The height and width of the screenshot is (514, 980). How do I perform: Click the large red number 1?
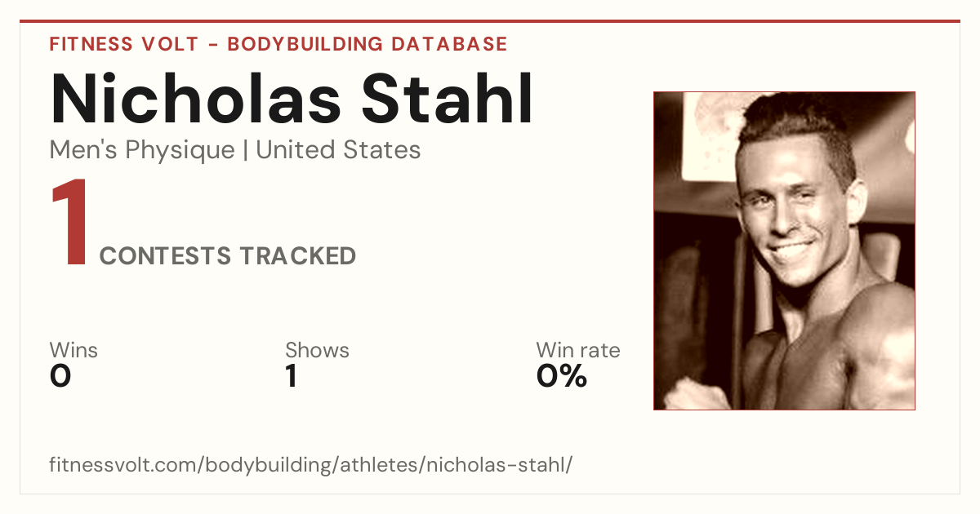(69, 224)
